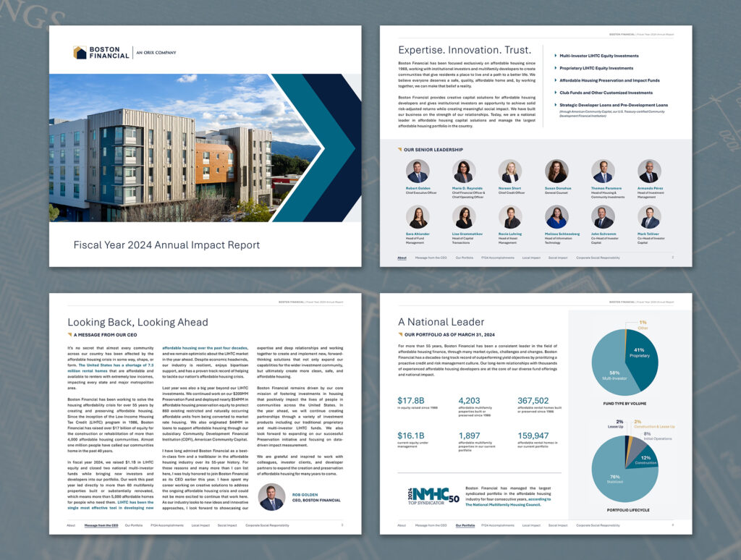
Task: Select Thomas Paramore's headshot
Action: click(x=603, y=171)
